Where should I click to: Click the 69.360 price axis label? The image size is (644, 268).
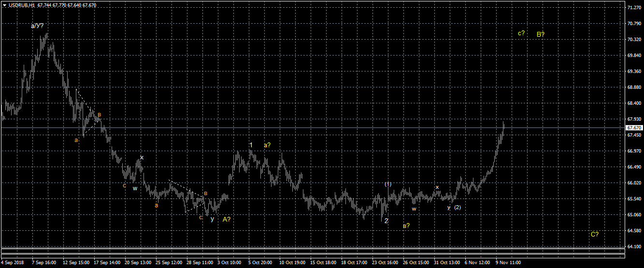point(634,71)
